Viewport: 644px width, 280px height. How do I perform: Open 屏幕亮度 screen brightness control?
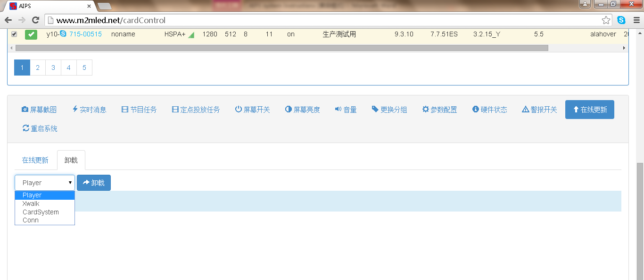click(303, 110)
